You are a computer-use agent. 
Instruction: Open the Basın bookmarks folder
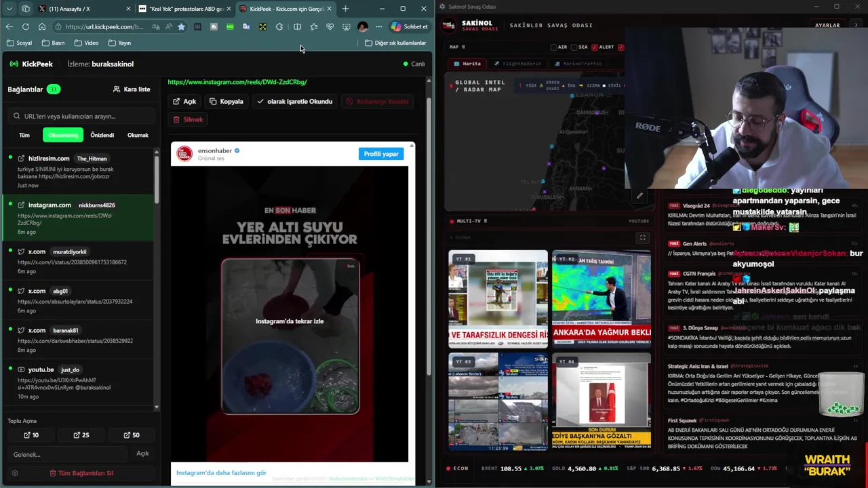pos(53,43)
